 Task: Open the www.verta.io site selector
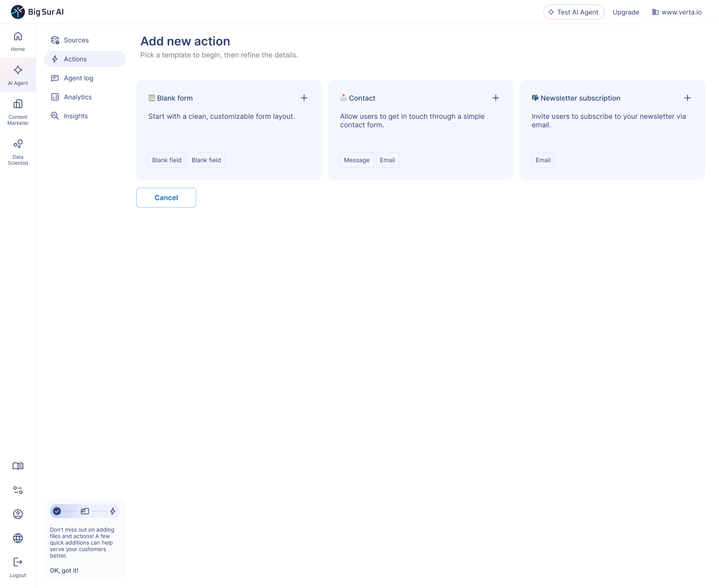tap(677, 12)
